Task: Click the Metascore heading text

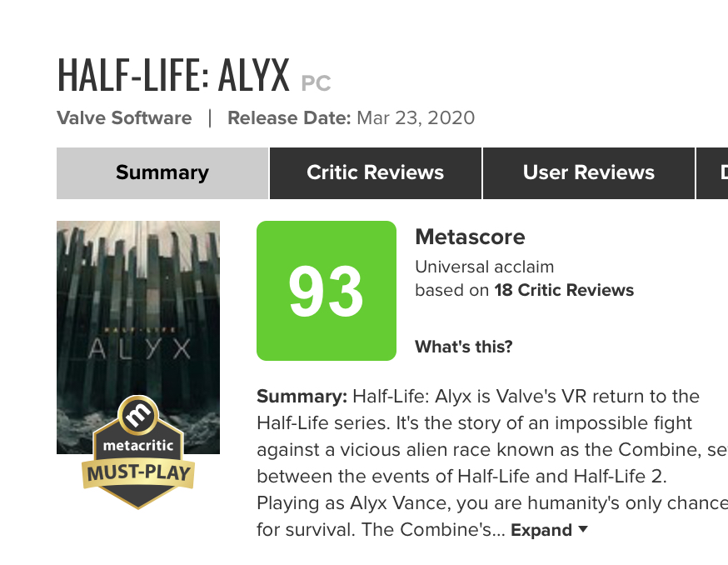Action: [470, 237]
